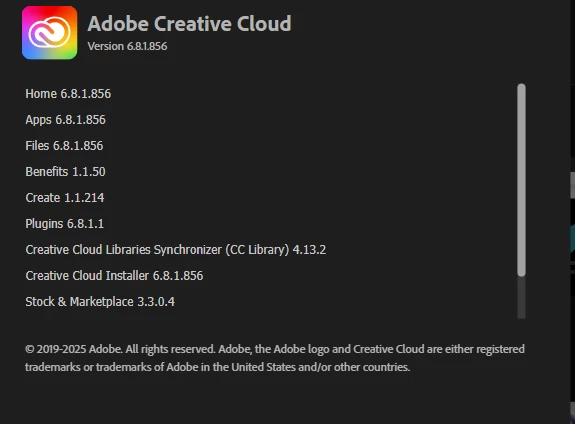
Task: Select Creative Cloud Libraries Synchronizer line
Action: coord(176,250)
